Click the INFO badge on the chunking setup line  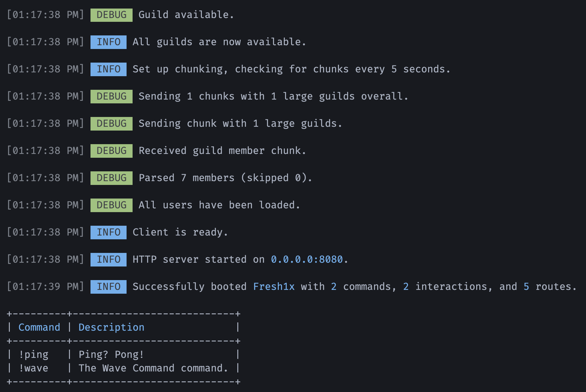click(x=109, y=69)
